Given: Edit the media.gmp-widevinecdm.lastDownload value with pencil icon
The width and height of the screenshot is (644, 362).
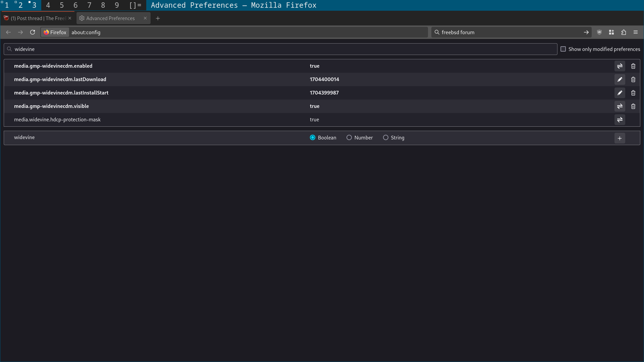Looking at the screenshot, I should (620, 79).
